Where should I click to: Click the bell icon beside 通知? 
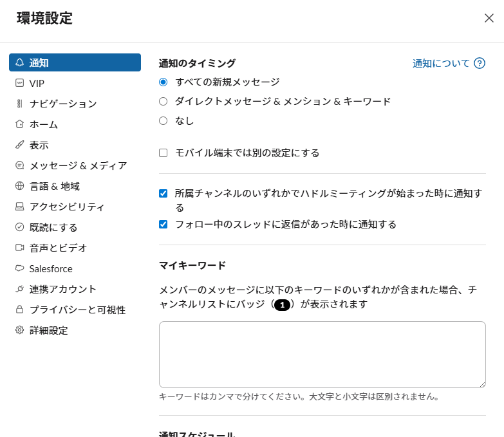click(19, 62)
